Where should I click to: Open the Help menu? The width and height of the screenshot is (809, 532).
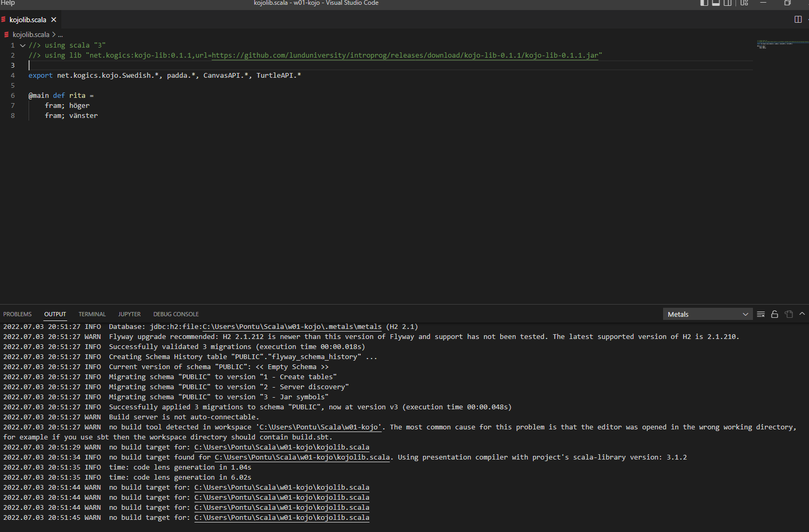point(8,3)
